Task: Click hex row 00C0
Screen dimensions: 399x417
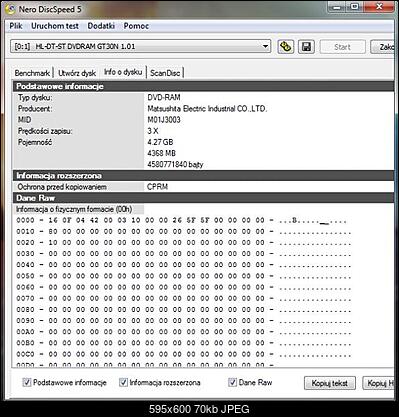Action: click(183, 354)
